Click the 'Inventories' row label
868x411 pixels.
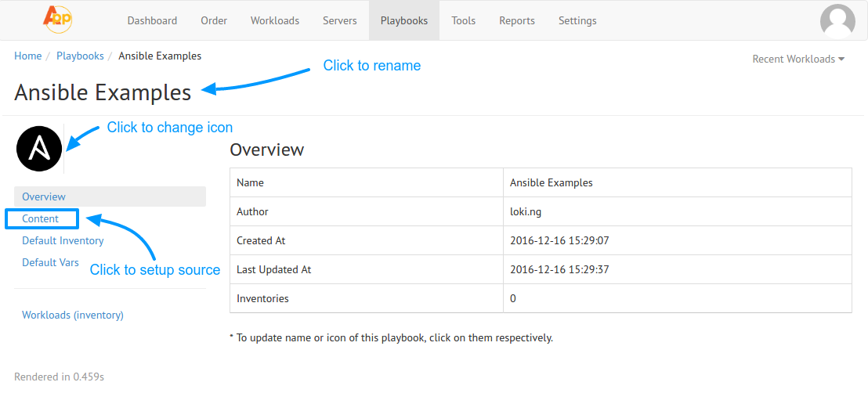point(262,298)
